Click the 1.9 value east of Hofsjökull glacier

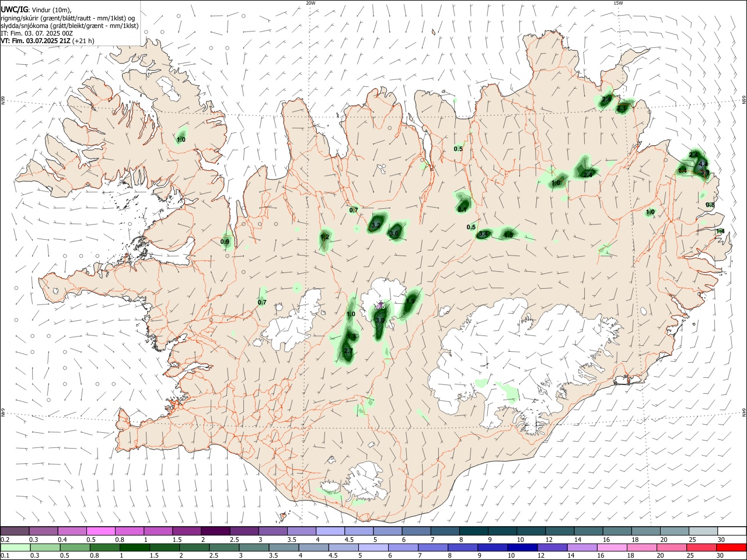coord(411,302)
